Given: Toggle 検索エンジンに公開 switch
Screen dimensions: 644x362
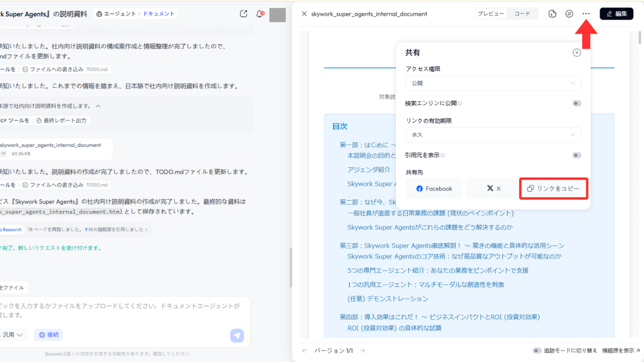Looking at the screenshot, I should [577, 104].
